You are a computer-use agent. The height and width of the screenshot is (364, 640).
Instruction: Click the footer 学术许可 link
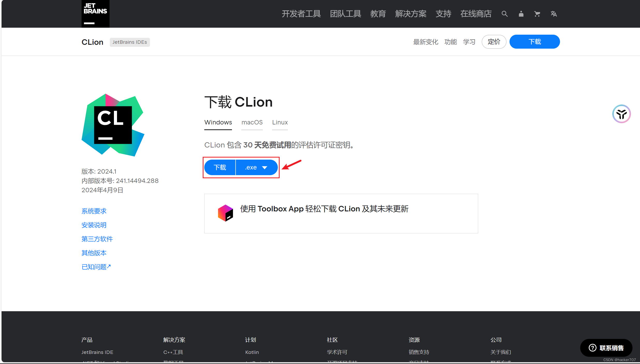pyautogui.click(x=337, y=352)
